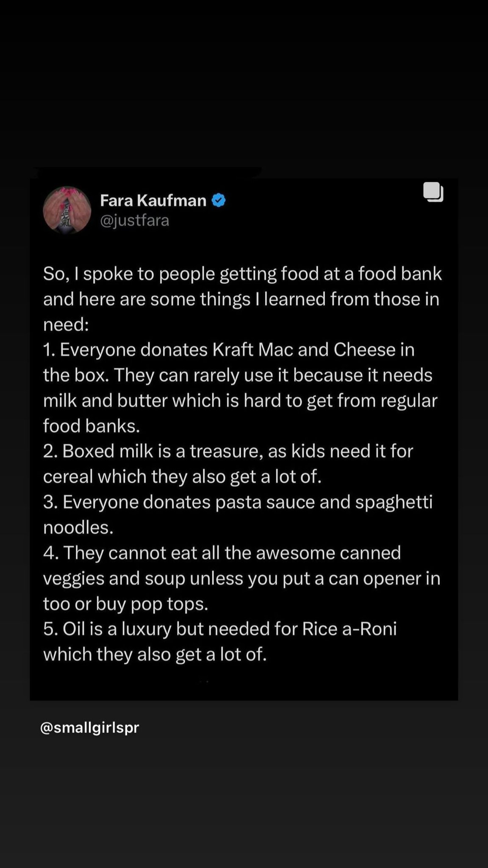Open the @justfara handle

coord(134,220)
